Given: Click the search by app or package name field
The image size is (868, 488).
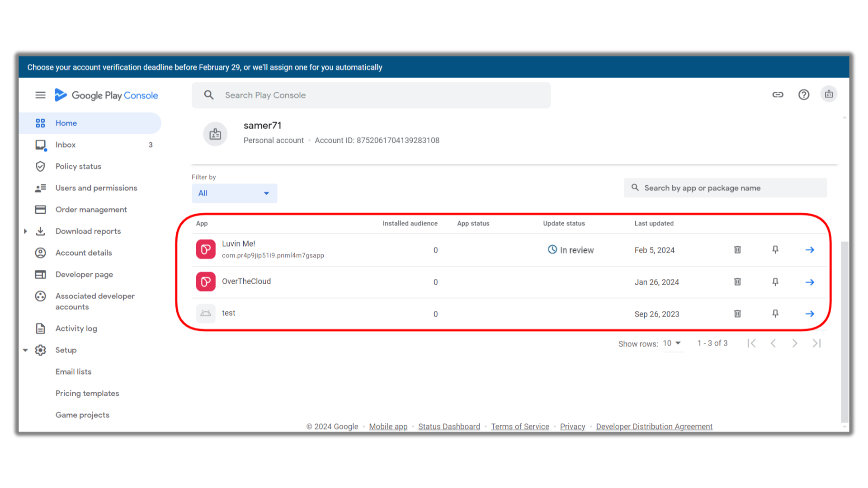Looking at the screenshot, I should (725, 188).
